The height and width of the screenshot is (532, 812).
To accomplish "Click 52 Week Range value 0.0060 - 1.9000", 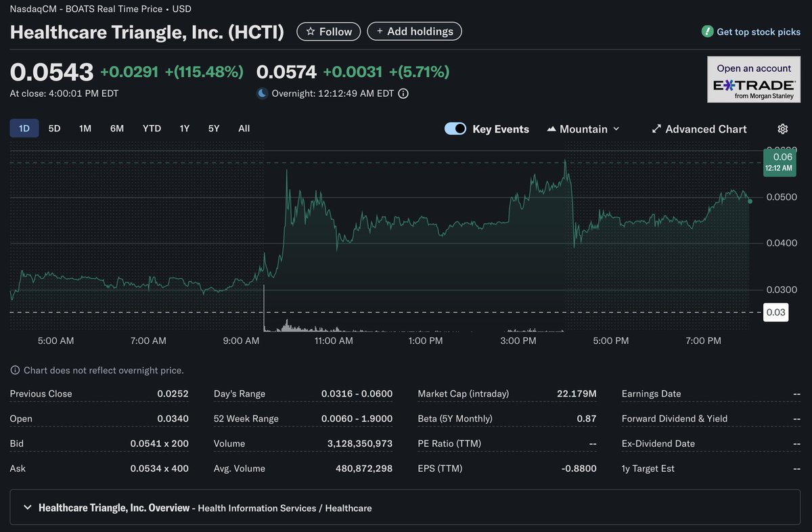I will click(357, 418).
